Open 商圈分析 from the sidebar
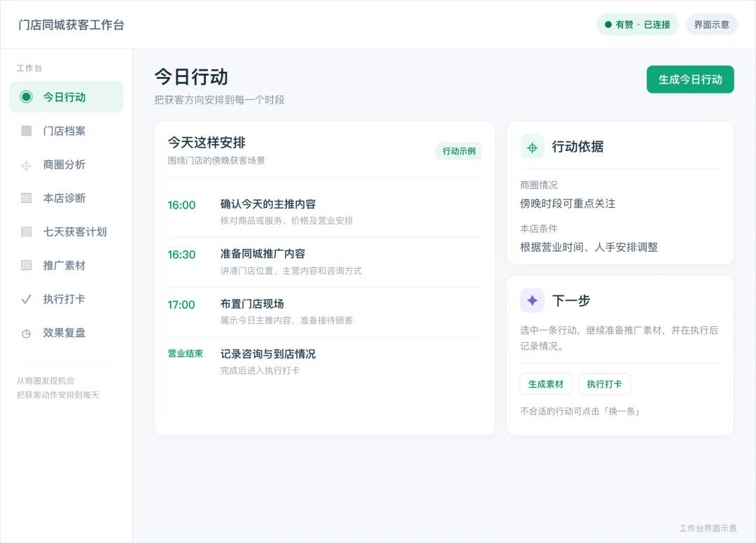Screen dimensions: 756x543 pyautogui.click(x=66, y=164)
